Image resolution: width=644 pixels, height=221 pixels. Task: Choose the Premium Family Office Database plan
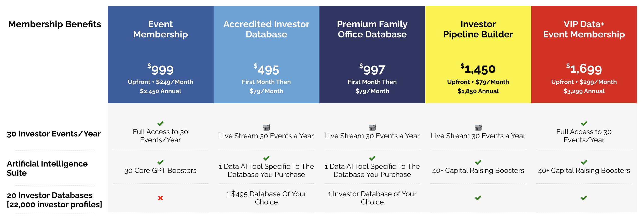coord(372,29)
